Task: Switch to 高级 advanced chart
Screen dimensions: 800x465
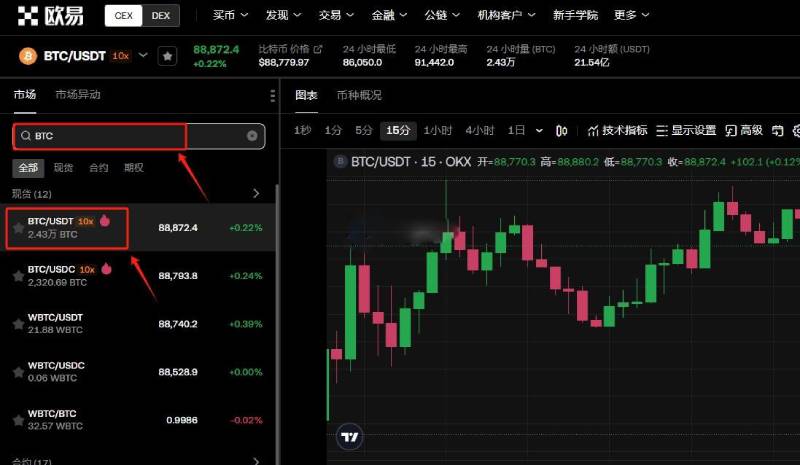Action: (x=744, y=131)
